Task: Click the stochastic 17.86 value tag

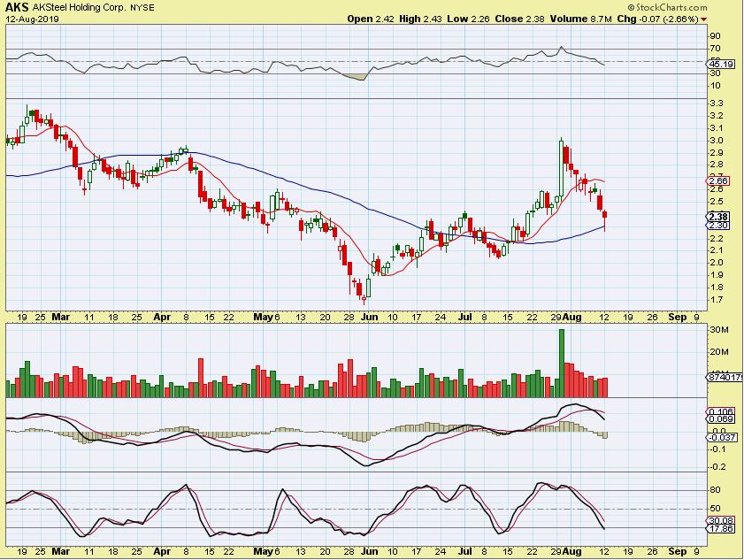Action: pyautogui.click(x=722, y=528)
